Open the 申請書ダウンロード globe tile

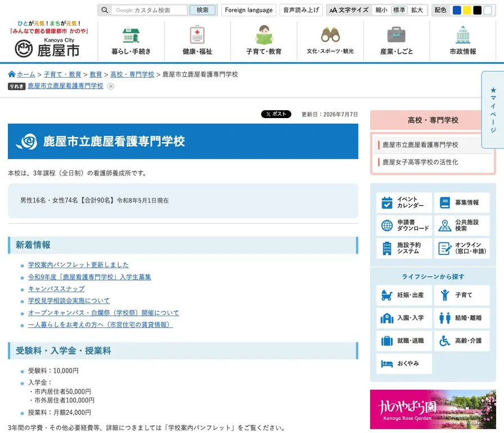(404, 225)
